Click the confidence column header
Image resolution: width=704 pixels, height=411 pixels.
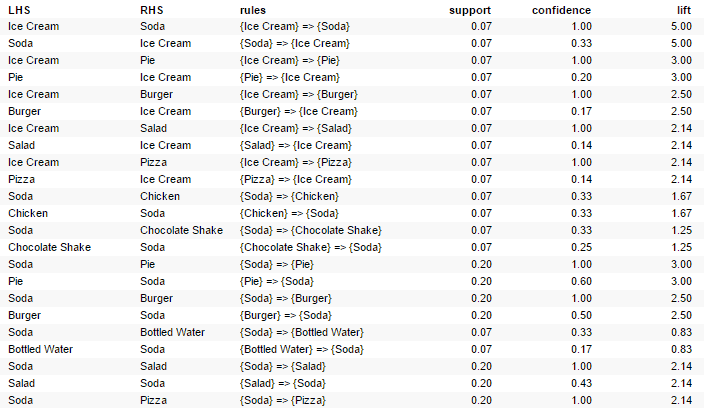[x=561, y=10]
